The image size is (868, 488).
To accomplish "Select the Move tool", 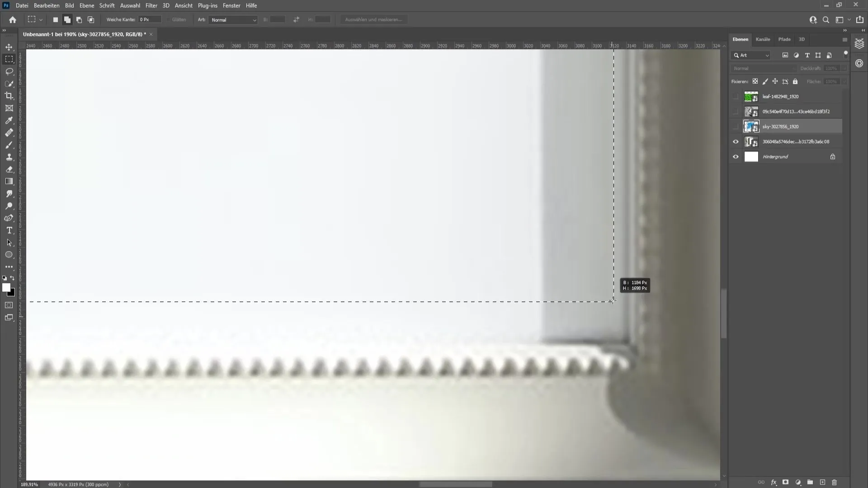I will coord(9,47).
